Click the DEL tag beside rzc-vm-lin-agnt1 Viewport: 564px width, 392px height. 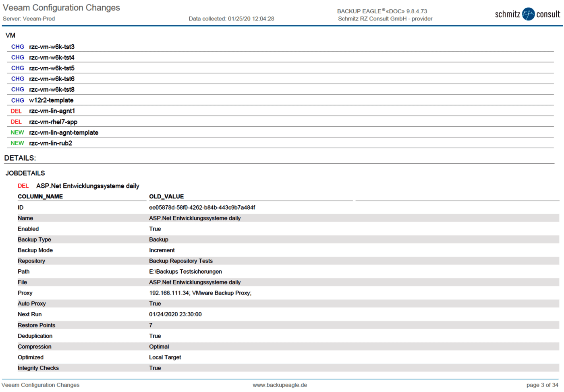[x=16, y=111]
